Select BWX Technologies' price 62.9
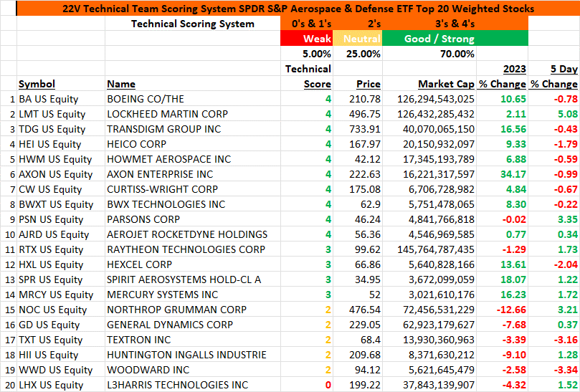The height and width of the screenshot is (392, 580). coord(358,204)
